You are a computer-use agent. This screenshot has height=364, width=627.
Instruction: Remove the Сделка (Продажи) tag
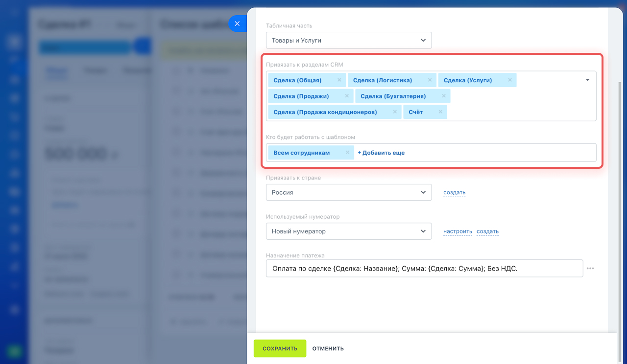(346, 96)
